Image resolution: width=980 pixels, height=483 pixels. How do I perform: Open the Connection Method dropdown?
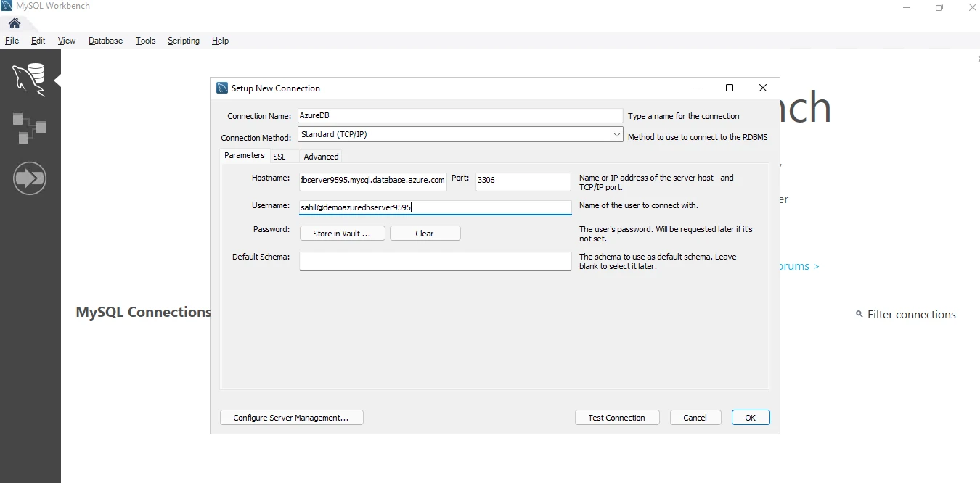pyautogui.click(x=460, y=134)
